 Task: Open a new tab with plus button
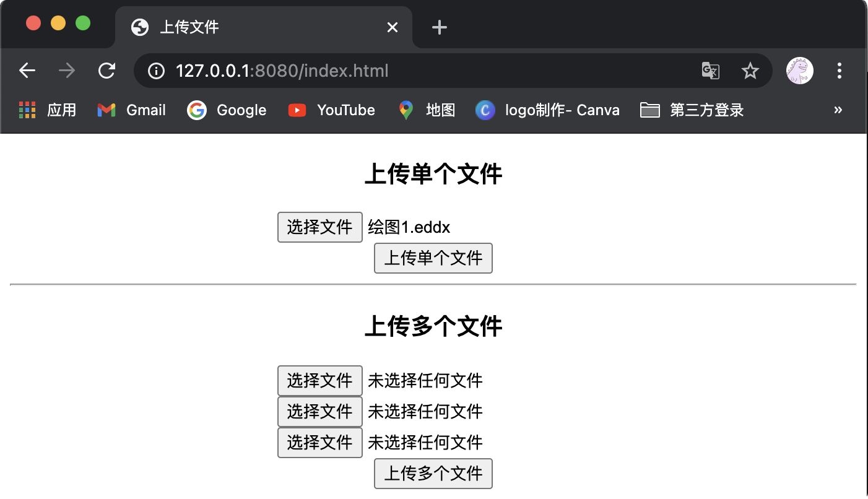(439, 27)
